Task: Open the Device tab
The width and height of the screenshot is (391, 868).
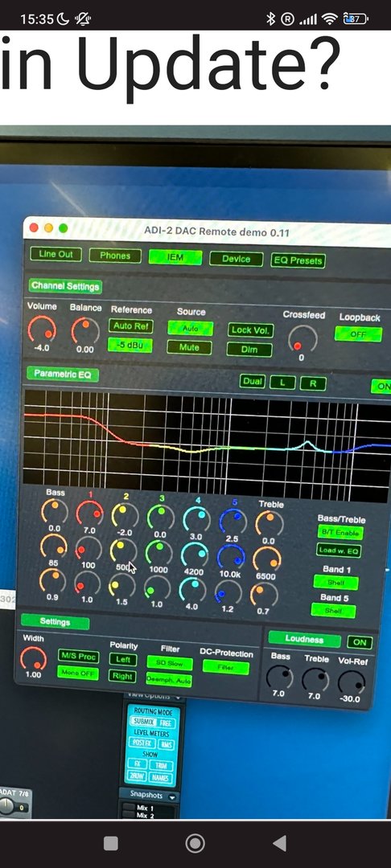Action: coord(236,259)
